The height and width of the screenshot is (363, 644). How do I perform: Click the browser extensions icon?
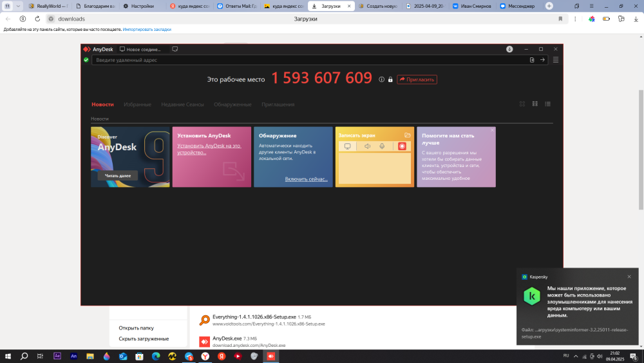pyautogui.click(x=621, y=19)
